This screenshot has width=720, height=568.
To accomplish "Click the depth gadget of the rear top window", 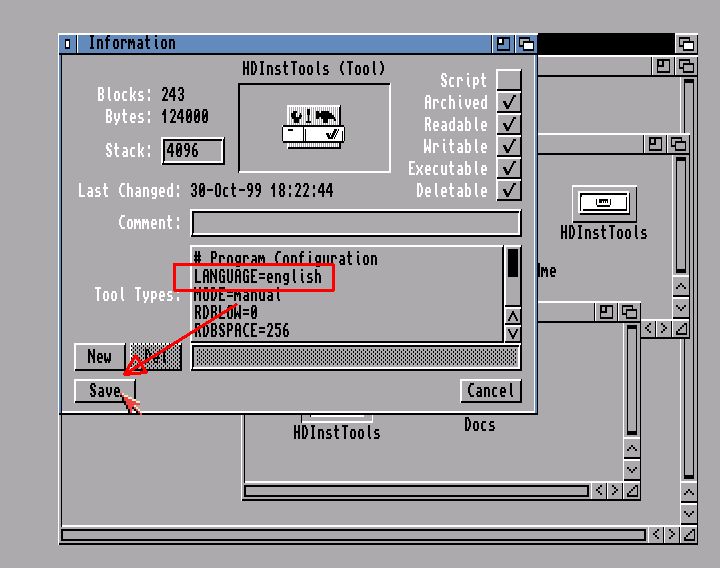I will click(x=686, y=44).
